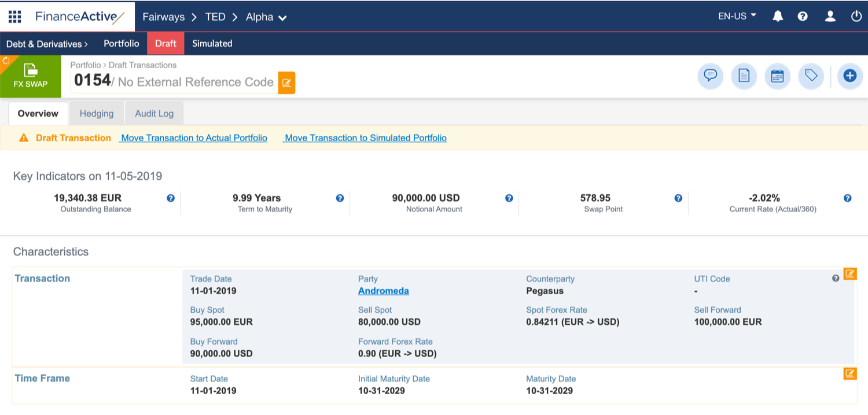
Task: Edit the Time Frame section
Action: [849, 373]
